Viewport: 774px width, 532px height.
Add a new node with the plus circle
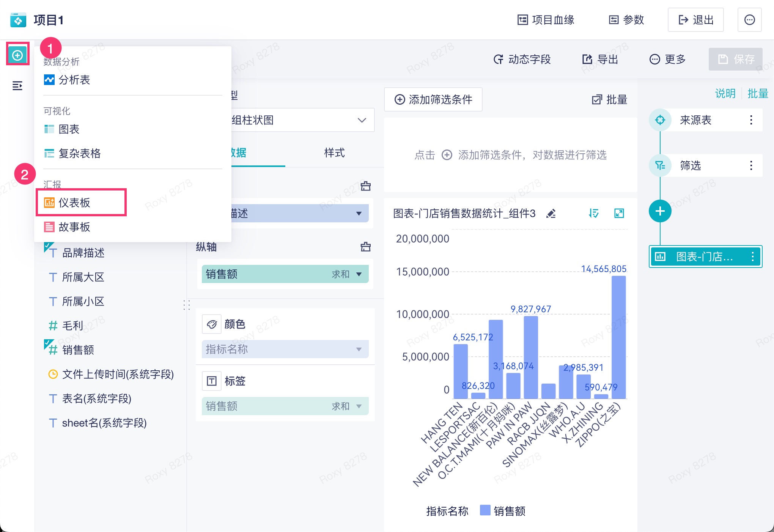point(660,211)
